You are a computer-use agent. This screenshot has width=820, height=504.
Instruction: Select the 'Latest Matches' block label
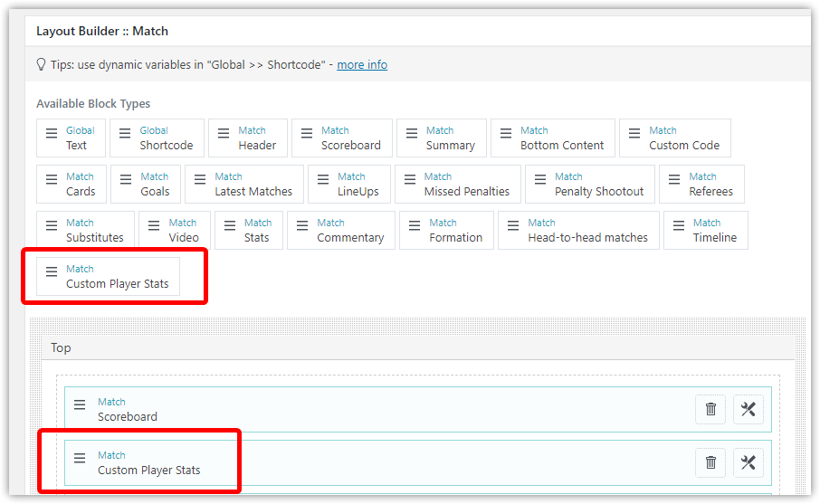[x=253, y=191]
